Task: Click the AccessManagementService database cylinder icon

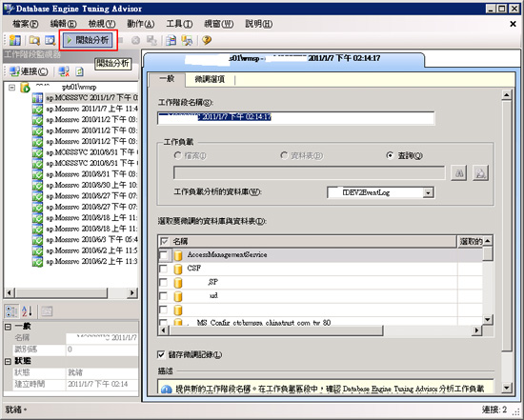Action: tap(178, 255)
